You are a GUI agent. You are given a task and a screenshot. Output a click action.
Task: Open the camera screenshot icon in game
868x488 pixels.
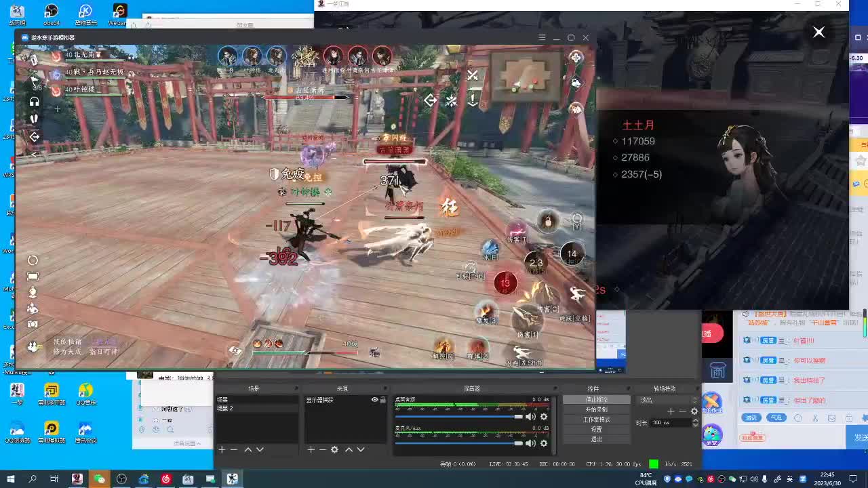coord(33,325)
